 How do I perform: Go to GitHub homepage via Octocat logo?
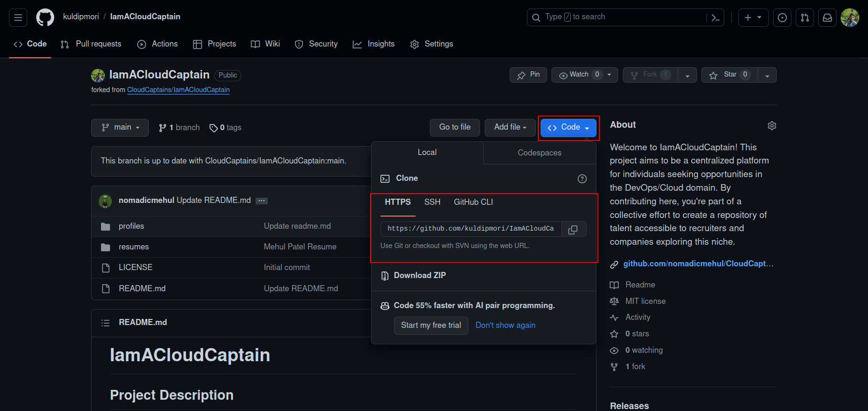pos(45,17)
